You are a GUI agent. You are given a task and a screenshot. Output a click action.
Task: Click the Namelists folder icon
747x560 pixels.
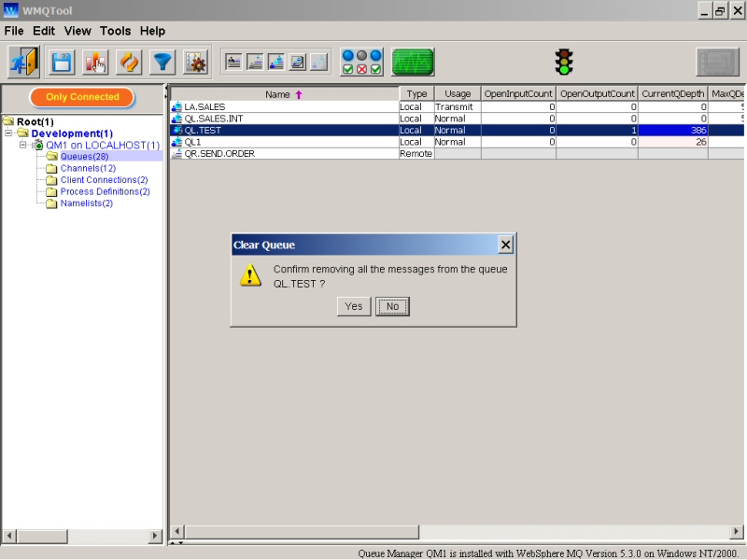tap(51, 203)
